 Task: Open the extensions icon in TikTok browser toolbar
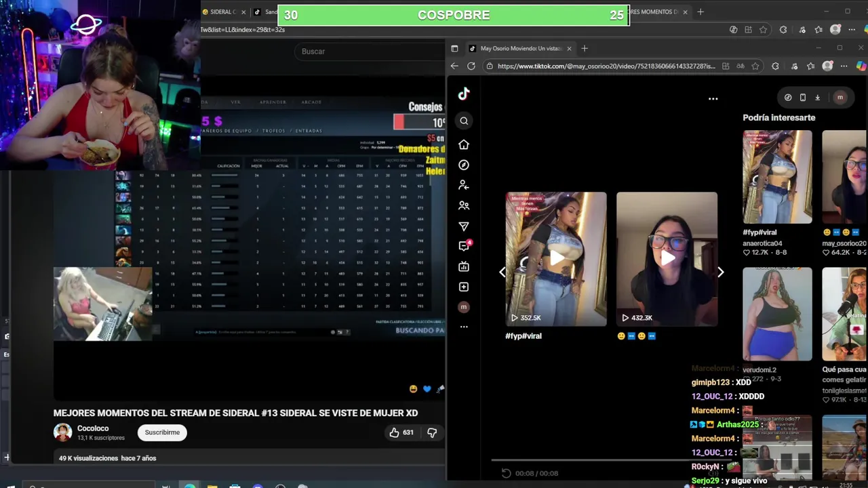775,66
